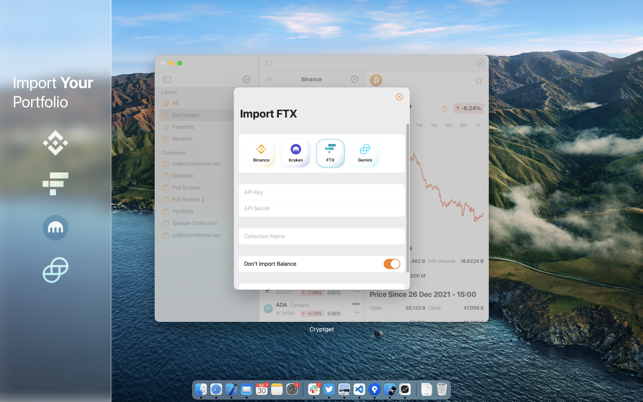Select the ADA Cardano row
643x402 pixels.
pyautogui.click(x=312, y=309)
